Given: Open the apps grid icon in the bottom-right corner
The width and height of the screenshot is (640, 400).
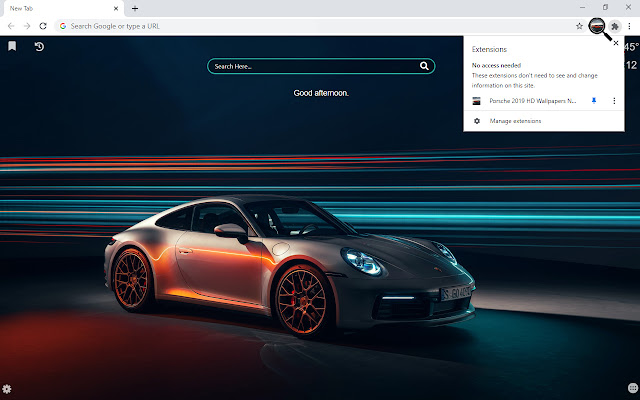Looking at the screenshot, I should [633, 388].
